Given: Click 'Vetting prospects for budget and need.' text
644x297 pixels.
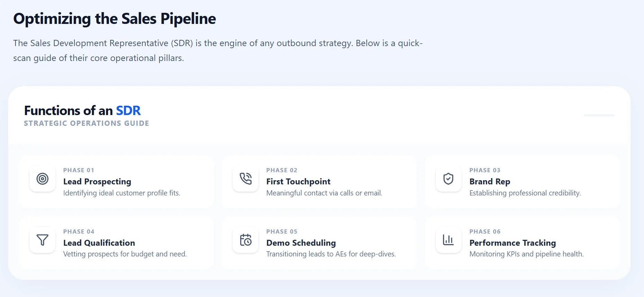Looking at the screenshot, I should pyautogui.click(x=125, y=254).
